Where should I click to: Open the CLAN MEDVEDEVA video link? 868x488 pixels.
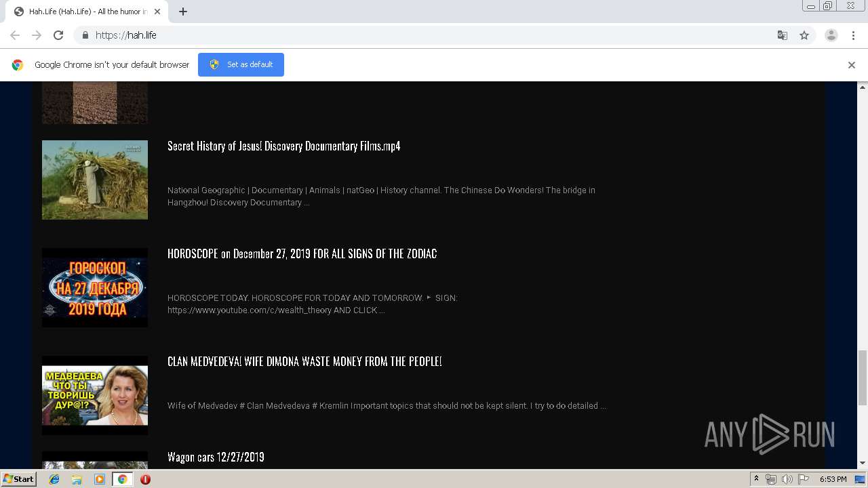tap(304, 361)
